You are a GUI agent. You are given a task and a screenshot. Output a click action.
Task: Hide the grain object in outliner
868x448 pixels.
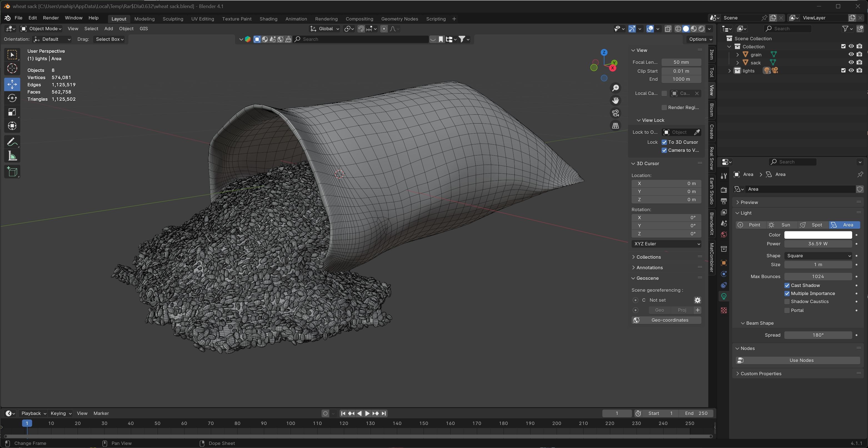[851, 54]
